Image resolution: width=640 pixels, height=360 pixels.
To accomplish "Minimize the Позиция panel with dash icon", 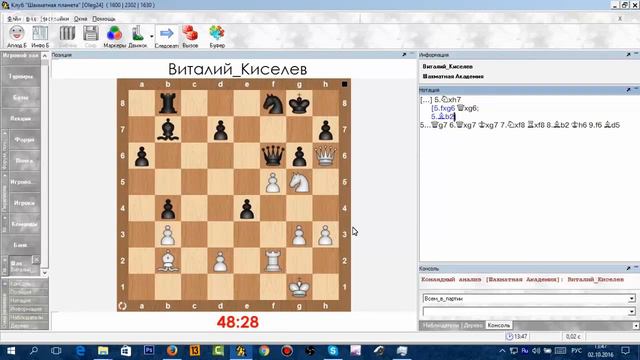I will pyautogui.click(x=412, y=54).
